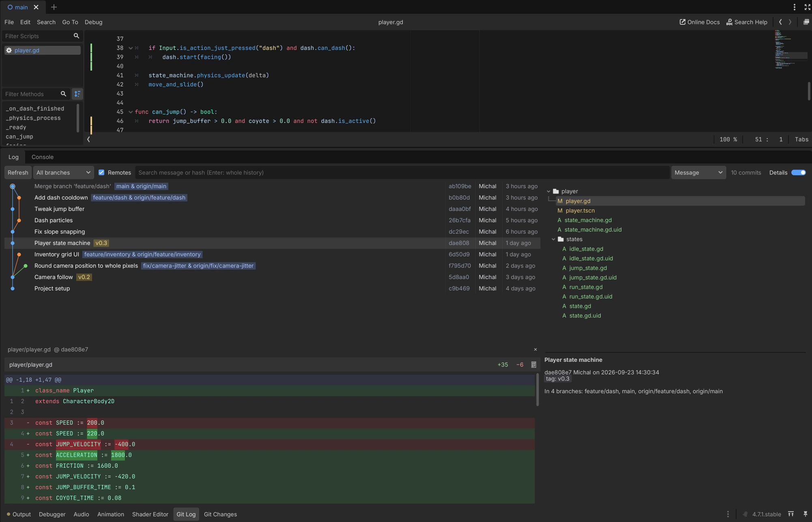Fold the can_jump function at line 45
The height and width of the screenshot is (522, 812).
click(131, 112)
